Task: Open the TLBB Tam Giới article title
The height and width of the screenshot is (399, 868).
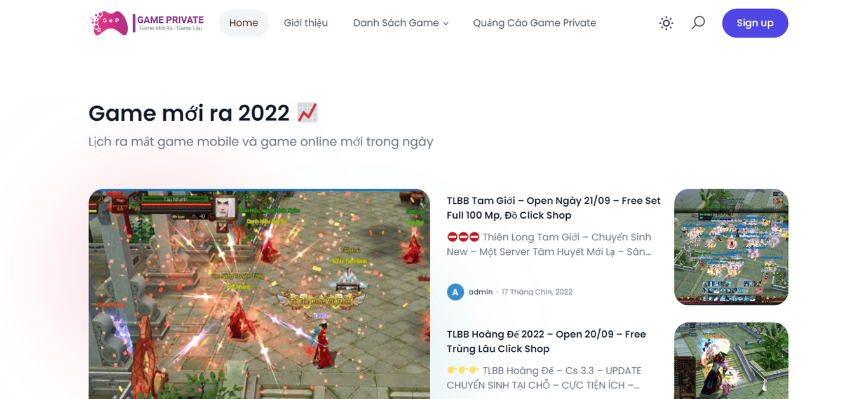Action: point(553,208)
